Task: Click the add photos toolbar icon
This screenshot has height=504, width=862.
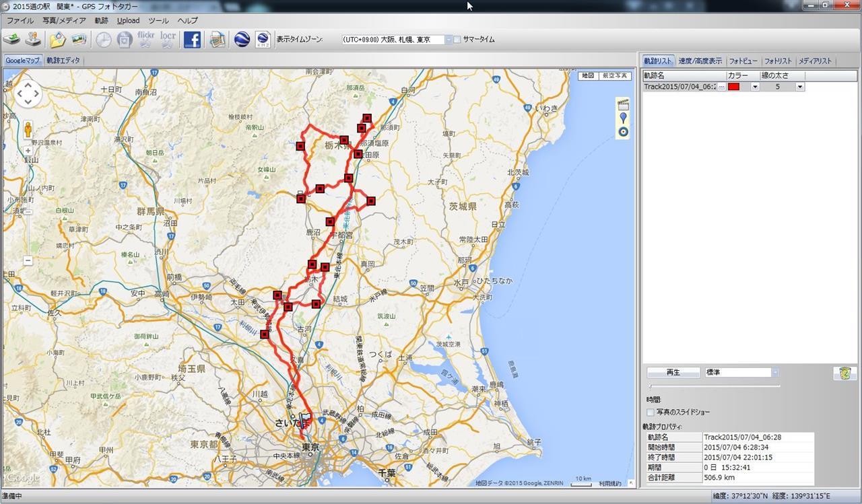Action: [79, 40]
